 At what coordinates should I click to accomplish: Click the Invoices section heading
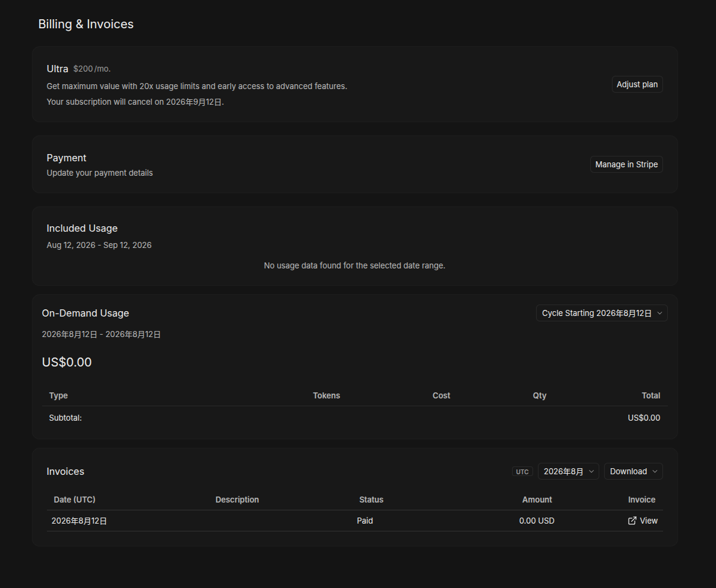pyautogui.click(x=66, y=471)
